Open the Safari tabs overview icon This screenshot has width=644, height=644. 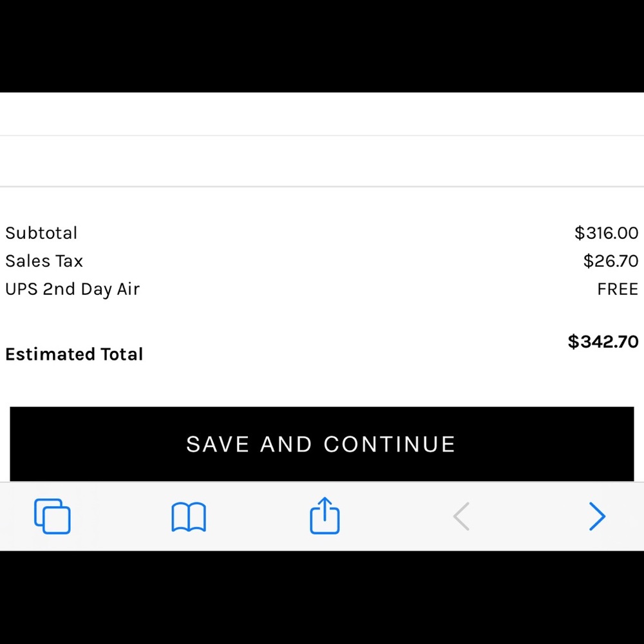click(52, 516)
